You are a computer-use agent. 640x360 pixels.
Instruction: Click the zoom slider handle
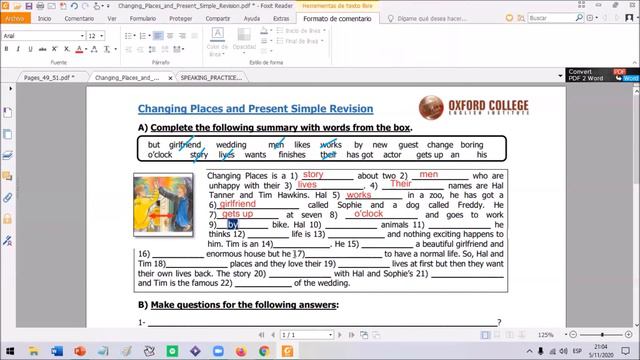[x=602, y=335]
